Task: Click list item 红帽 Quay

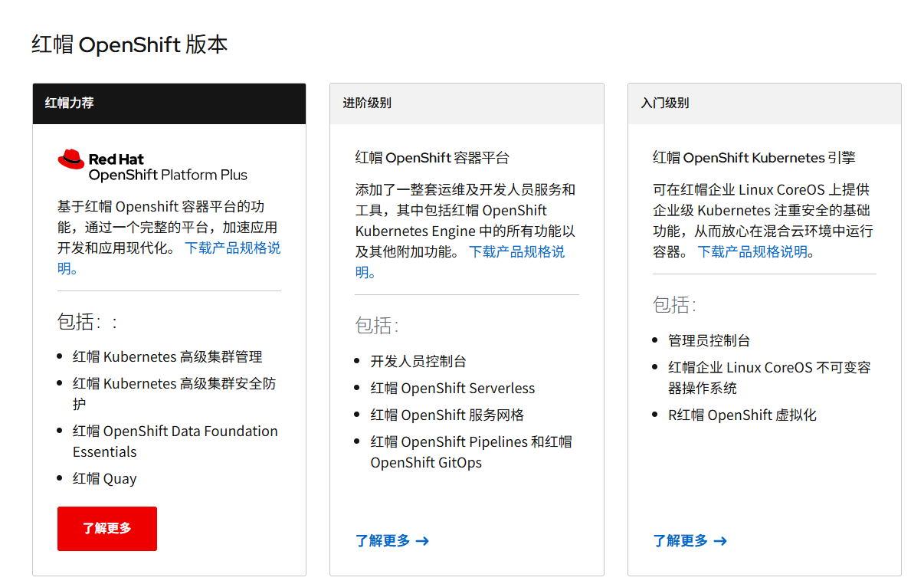Action: click(105, 479)
